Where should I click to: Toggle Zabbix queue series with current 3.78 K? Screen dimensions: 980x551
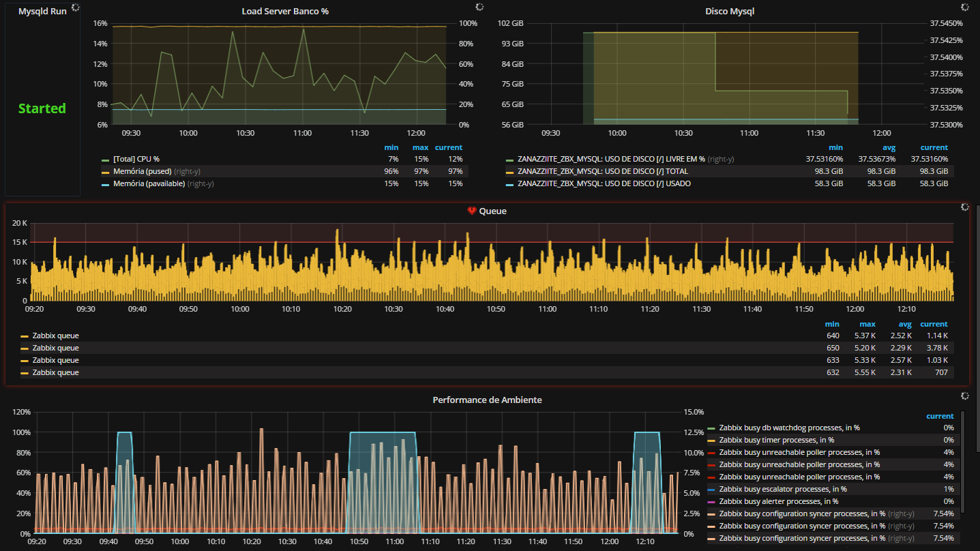pos(55,348)
